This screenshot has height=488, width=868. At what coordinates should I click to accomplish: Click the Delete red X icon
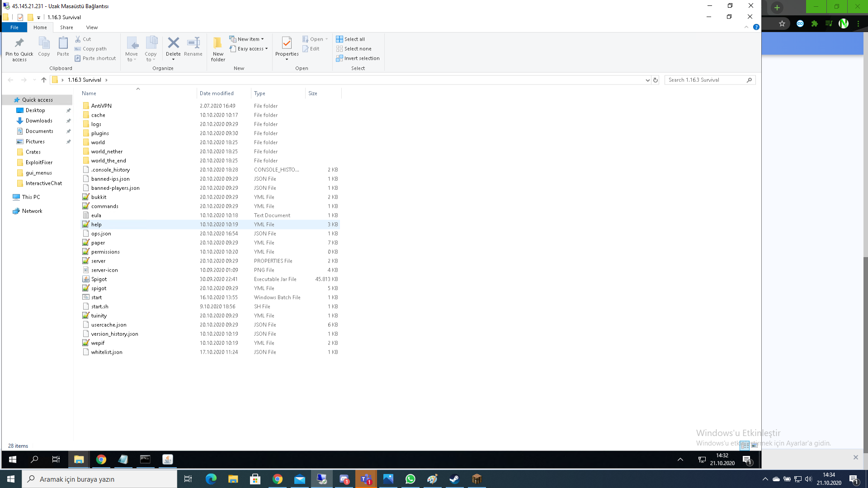(173, 43)
